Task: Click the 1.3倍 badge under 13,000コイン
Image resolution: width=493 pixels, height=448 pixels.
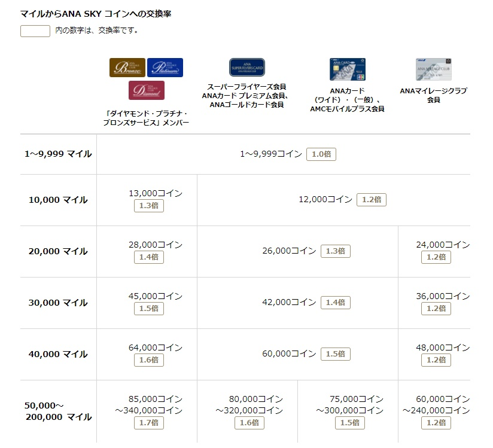Action: [x=149, y=206]
